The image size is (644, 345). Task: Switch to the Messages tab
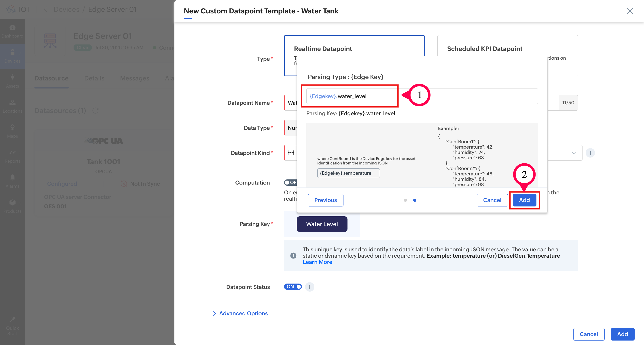point(134,78)
